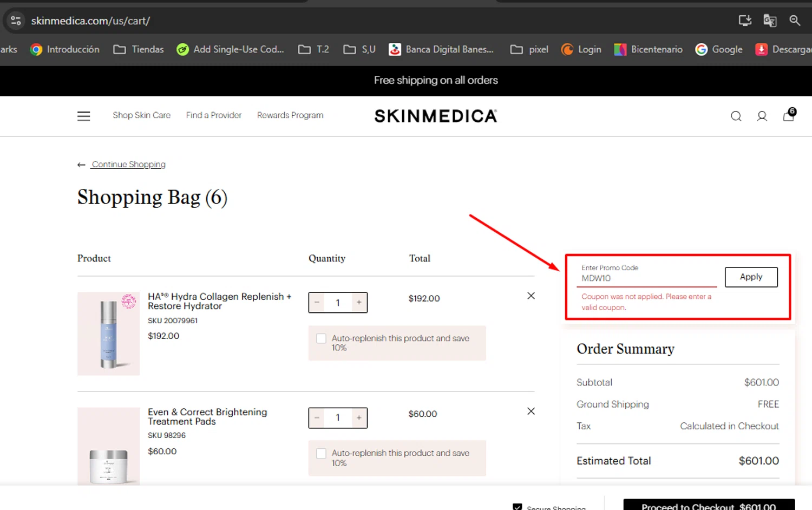
Task: Click the coupon not applied error message
Action: coord(646,302)
